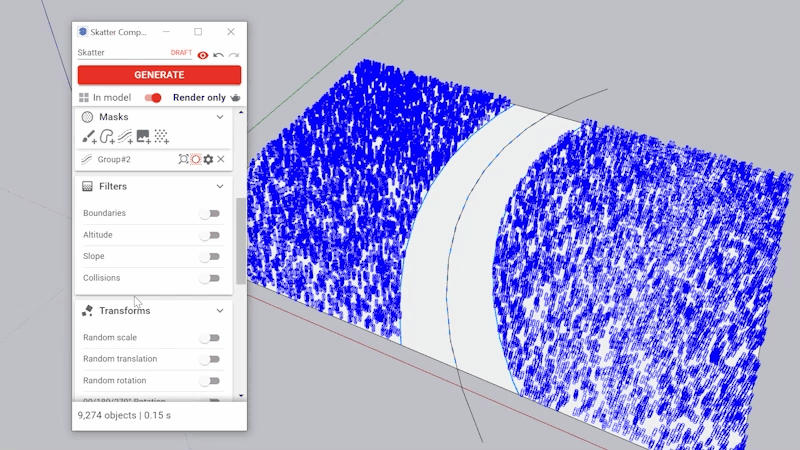Image resolution: width=800 pixels, height=450 pixels.
Task: Open the Group#2 mask settings gear
Action: tap(208, 159)
